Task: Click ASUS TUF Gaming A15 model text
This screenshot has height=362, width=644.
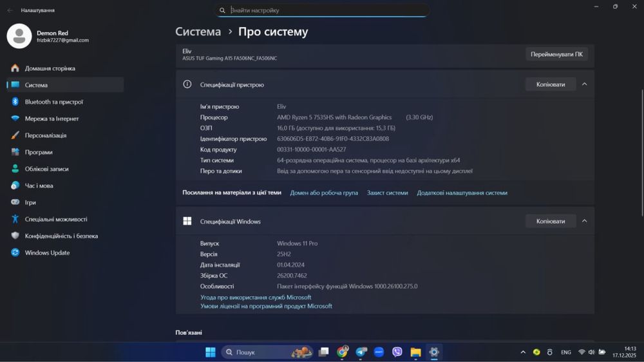Action: click(230, 59)
